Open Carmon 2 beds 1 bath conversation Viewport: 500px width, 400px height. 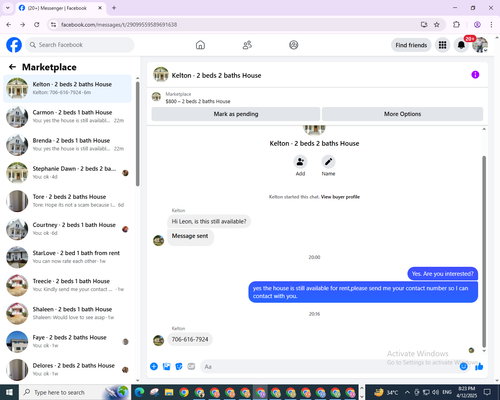tap(67, 116)
